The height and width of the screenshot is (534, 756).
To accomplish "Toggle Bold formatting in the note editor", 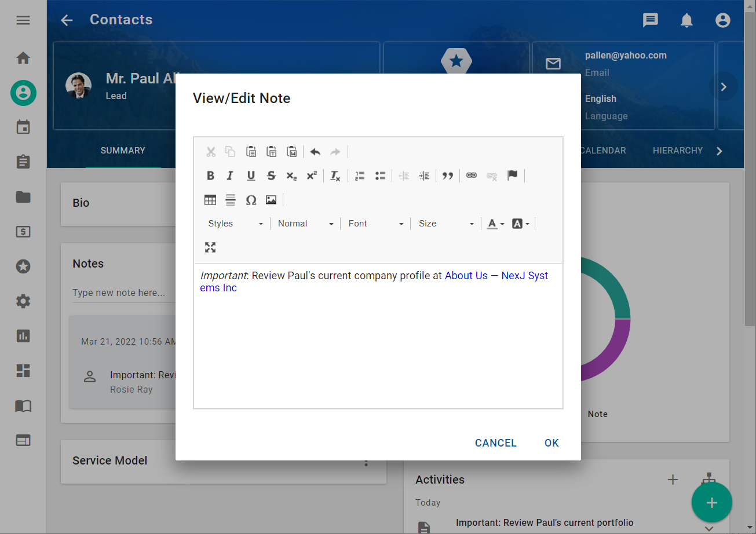I will coord(211,176).
